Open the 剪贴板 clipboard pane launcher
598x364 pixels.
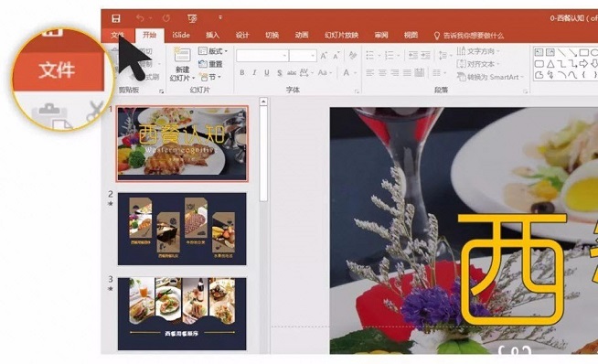pos(161,91)
